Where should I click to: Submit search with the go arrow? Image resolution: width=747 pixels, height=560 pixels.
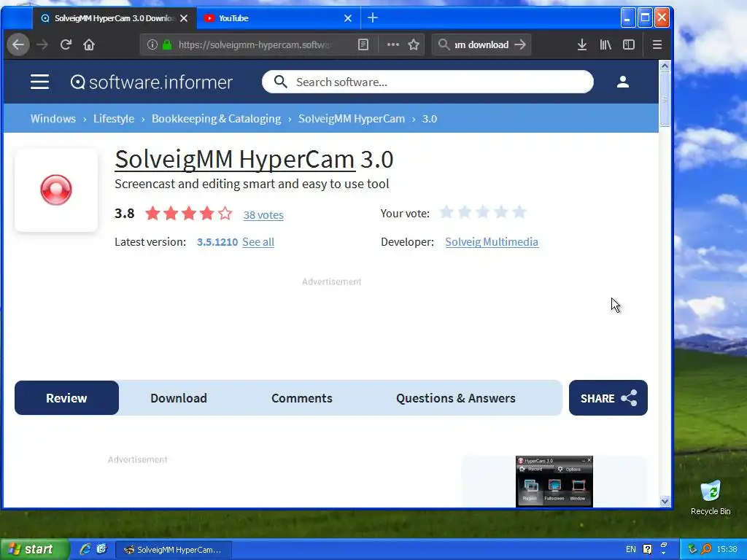coord(521,44)
